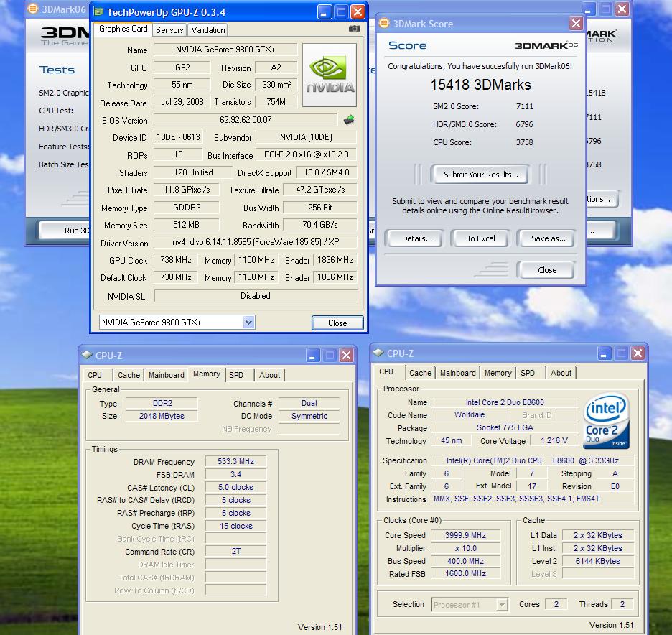Click the CPU tab CPU-Z window title icon
Viewport: 672px width, 635px height.
[x=378, y=353]
